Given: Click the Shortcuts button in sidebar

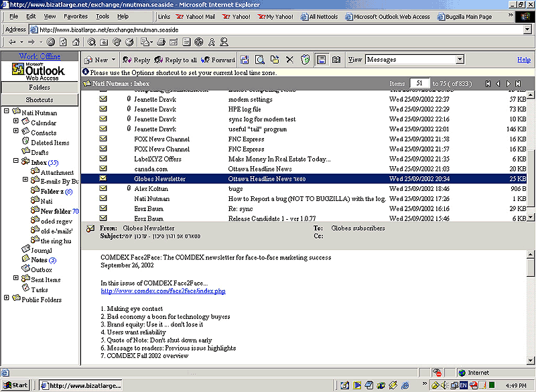Looking at the screenshot, I should pos(40,100).
